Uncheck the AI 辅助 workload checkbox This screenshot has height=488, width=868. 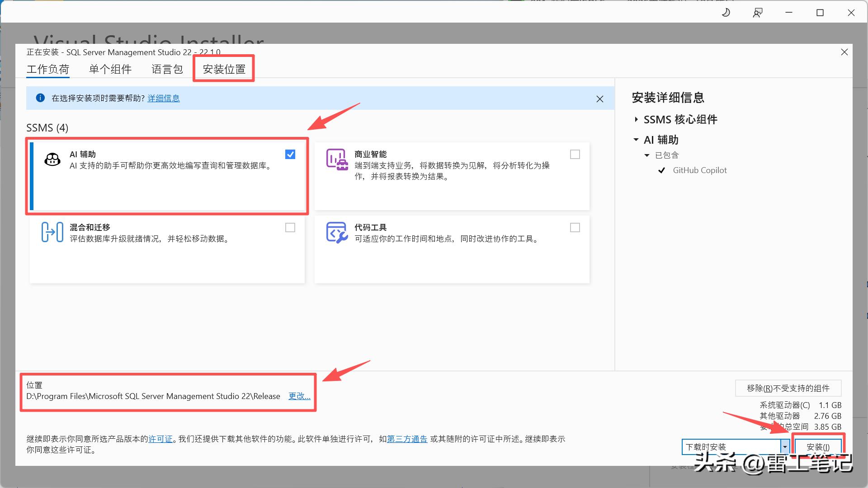290,155
